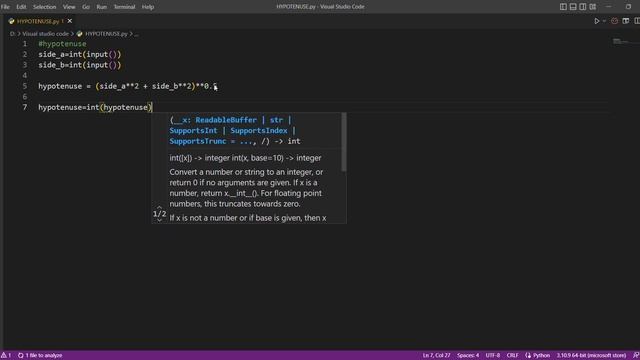The image size is (640, 360).
Task: Open Customize Layout icon in title bar
Action: click(x=593, y=7)
